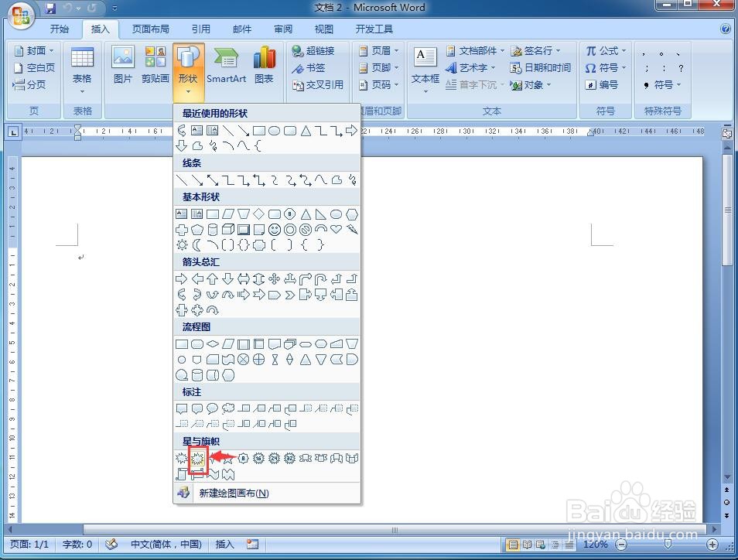The width and height of the screenshot is (738, 560).
Task: Switch to the Page Layout (页面布局) tab
Action: click(151, 29)
